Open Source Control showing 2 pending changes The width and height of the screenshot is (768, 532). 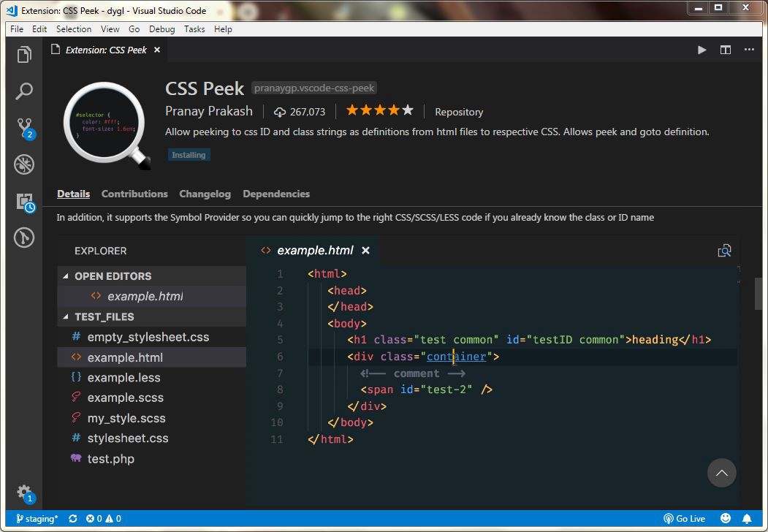24,126
